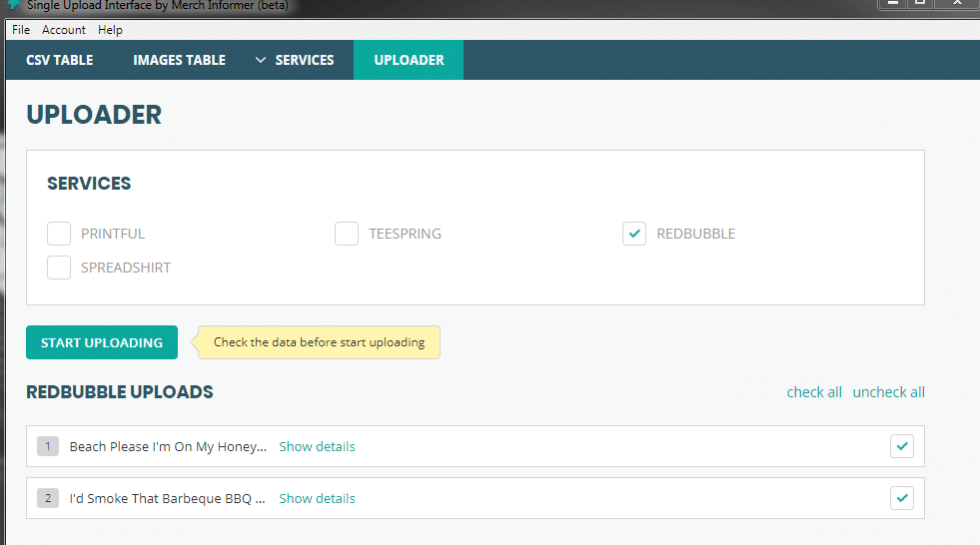
Task: Open the Account menu
Action: click(64, 30)
